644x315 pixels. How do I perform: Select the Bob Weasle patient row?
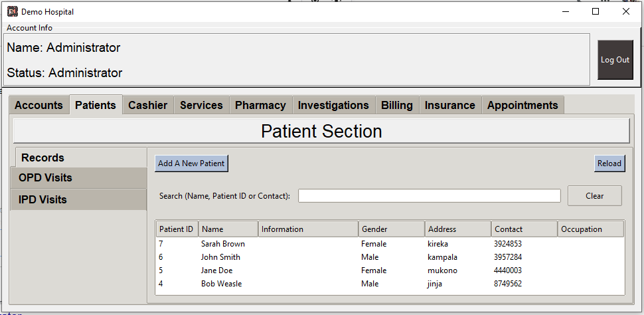click(390, 284)
